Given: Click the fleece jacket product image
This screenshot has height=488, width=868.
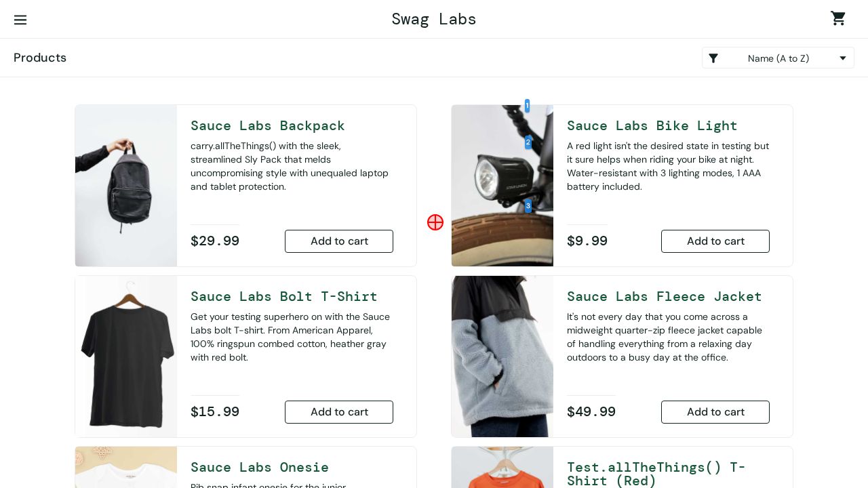Looking at the screenshot, I should [x=502, y=357].
